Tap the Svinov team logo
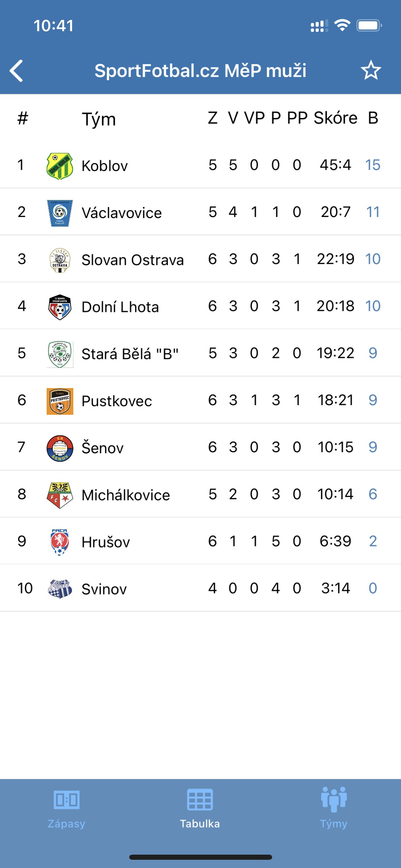The image size is (401, 868). (60, 589)
